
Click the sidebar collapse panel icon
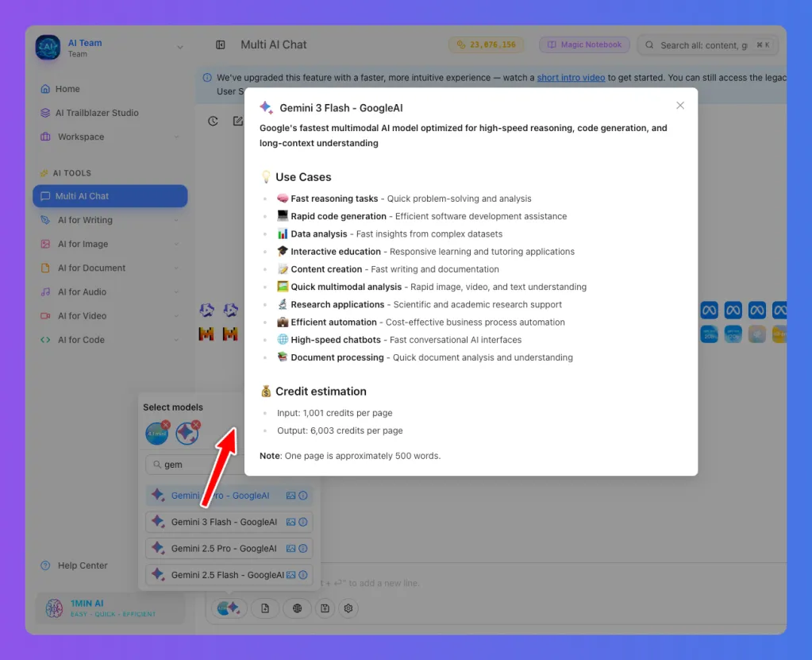pos(221,45)
